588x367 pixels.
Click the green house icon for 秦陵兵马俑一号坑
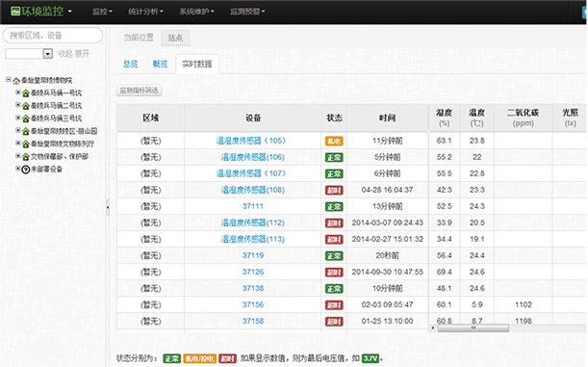coord(25,93)
